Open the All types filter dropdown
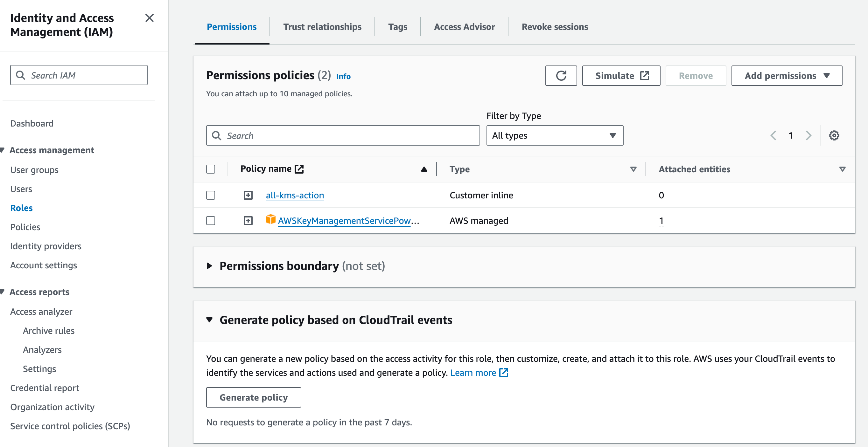The image size is (868, 447). point(555,135)
